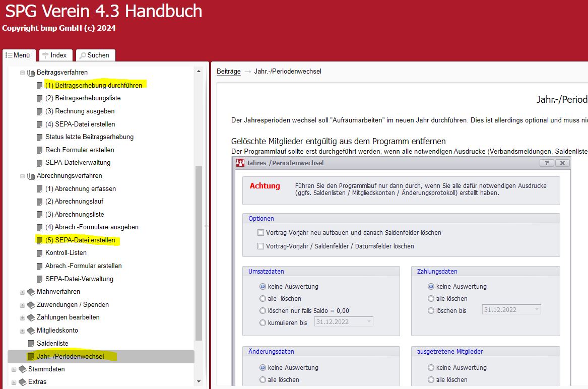Open (2) Beitragserhebungsliste topic

83,98
